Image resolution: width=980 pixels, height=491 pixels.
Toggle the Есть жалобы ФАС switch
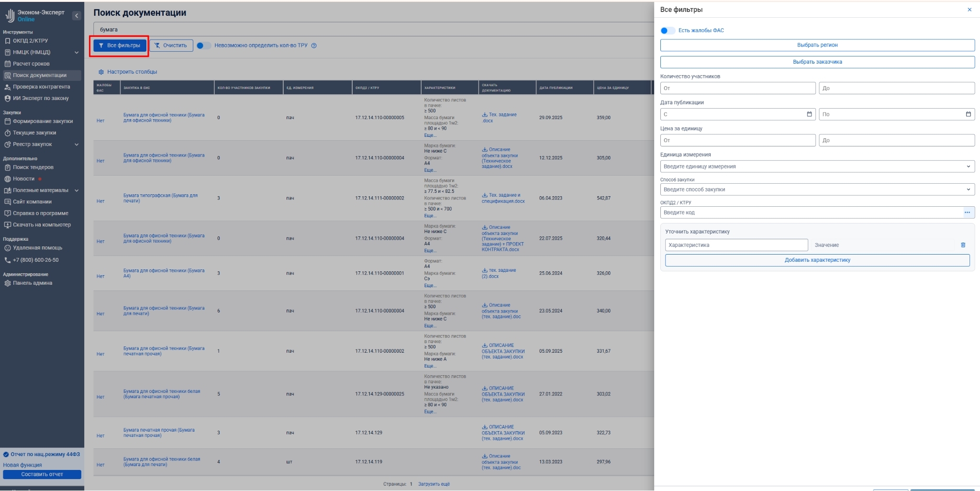(667, 31)
